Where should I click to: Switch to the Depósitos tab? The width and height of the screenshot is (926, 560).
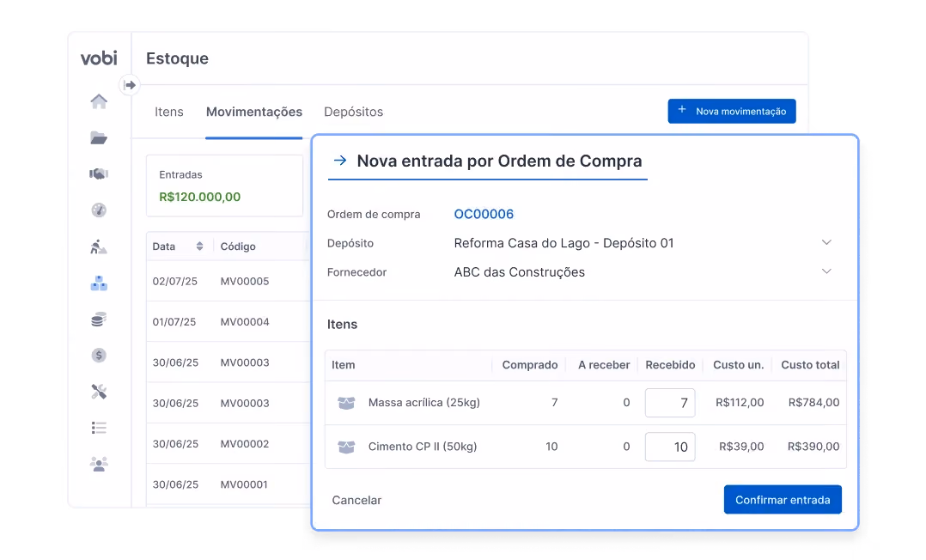(353, 112)
